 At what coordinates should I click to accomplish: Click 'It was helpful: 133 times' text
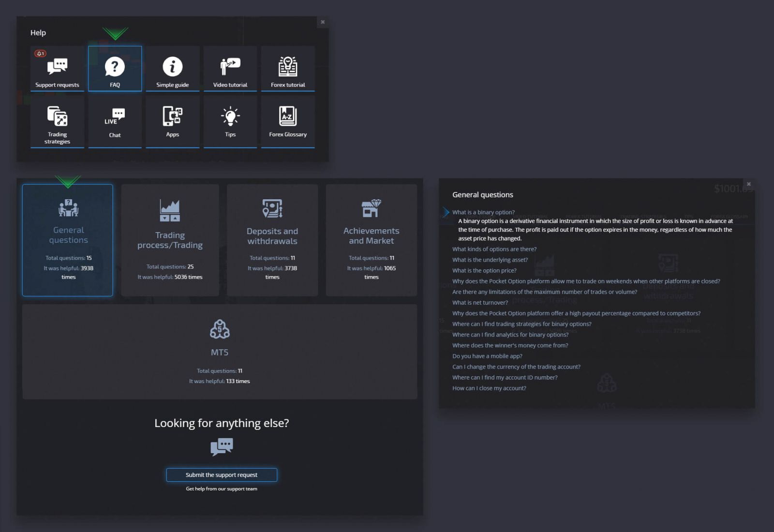click(x=220, y=381)
